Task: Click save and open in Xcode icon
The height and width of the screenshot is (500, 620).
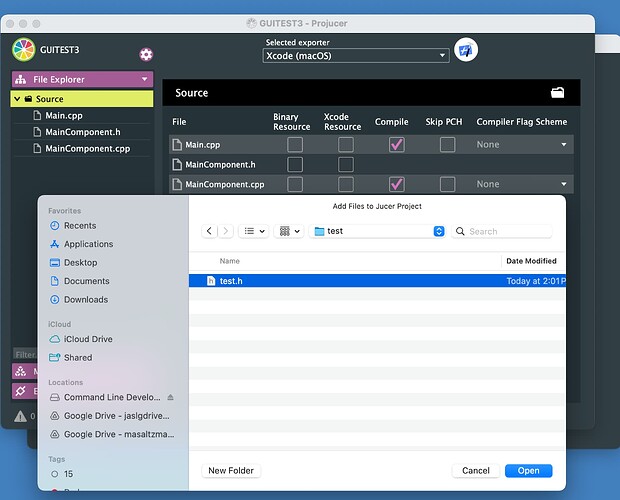Action: (x=466, y=50)
